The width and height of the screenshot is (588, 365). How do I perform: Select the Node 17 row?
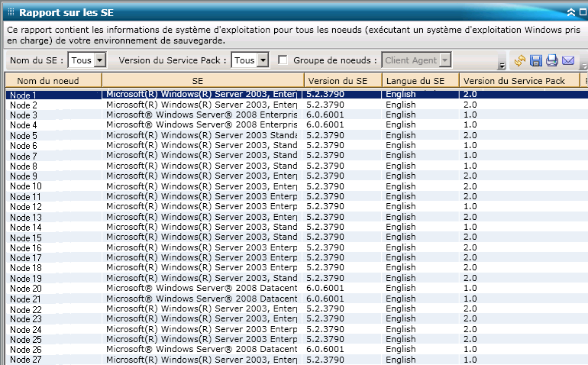click(296, 257)
